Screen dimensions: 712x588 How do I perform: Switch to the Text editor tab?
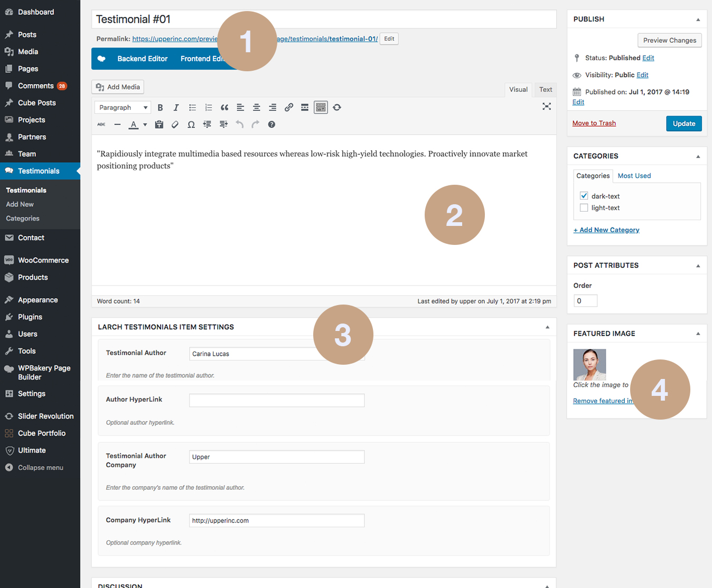point(546,90)
